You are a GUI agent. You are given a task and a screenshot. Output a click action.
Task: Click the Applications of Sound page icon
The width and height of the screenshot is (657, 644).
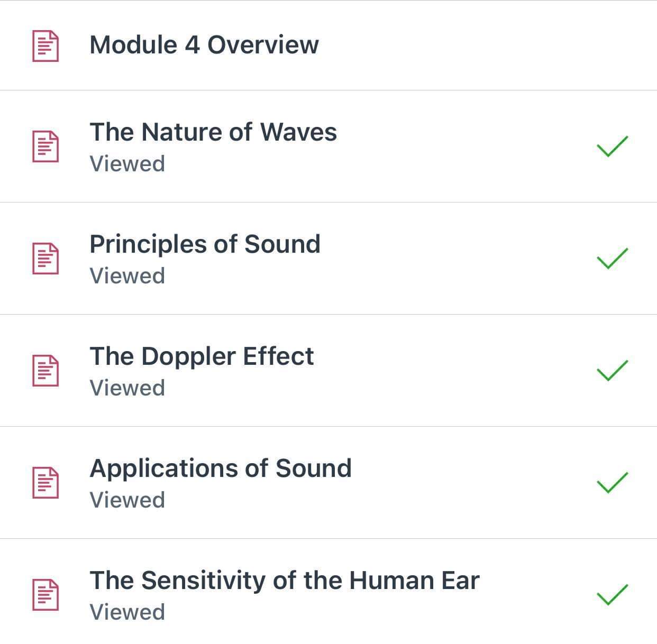[x=44, y=481]
